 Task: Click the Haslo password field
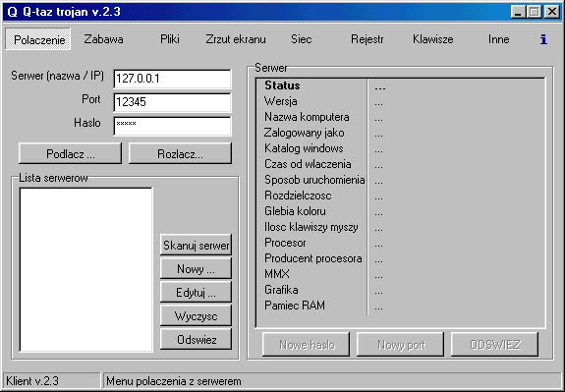point(172,126)
